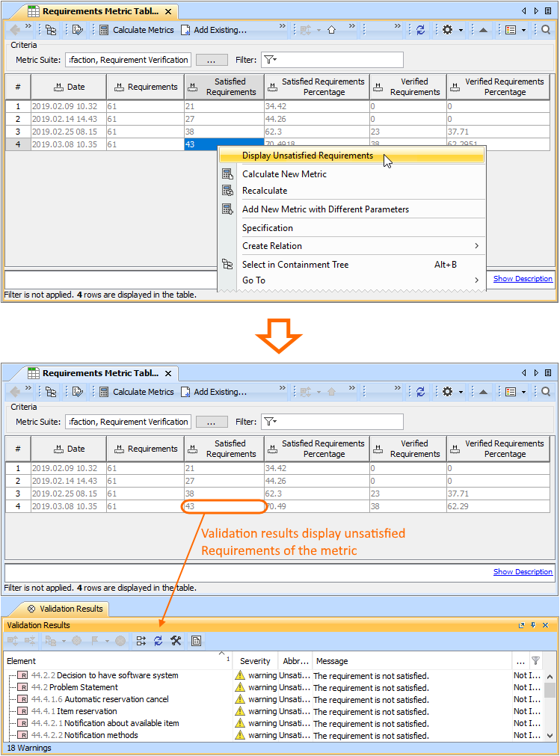560x756 pixels.
Task: Click refresh icon in lower table toolbar
Action: (x=421, y=392)
